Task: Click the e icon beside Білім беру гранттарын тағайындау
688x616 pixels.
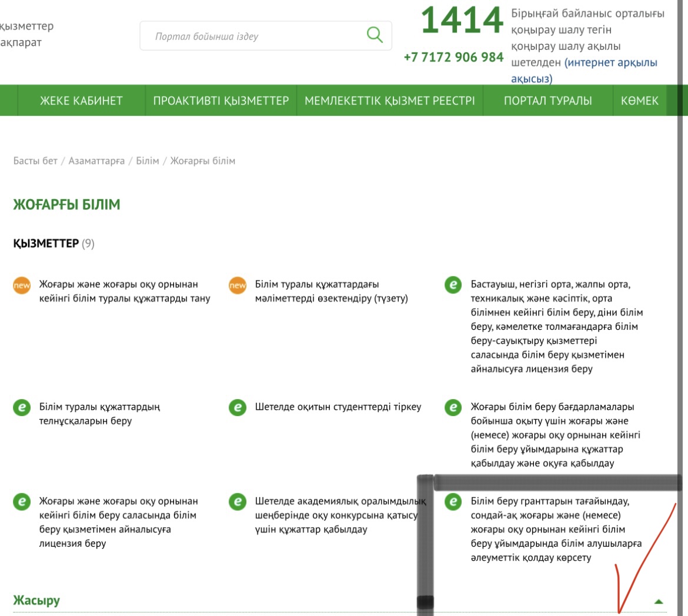Action: [453, 502]
